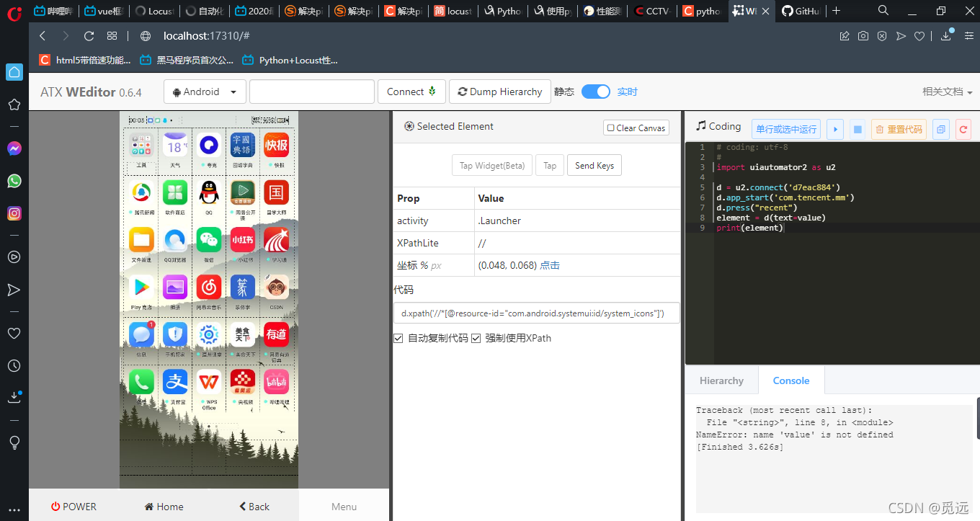Screen dimensions: 980x521
Task: Click the Messenger icon in Opera sidebar
Action: [x=14, y=148]
